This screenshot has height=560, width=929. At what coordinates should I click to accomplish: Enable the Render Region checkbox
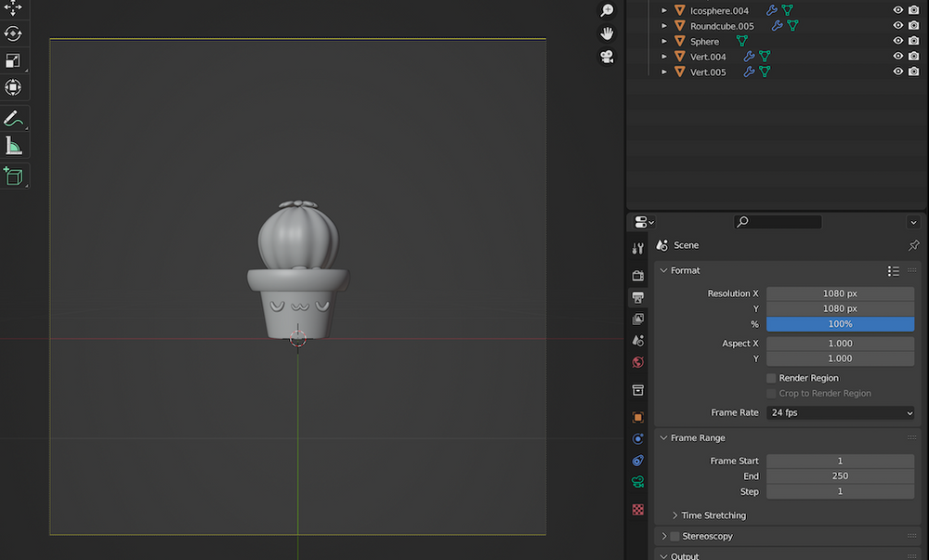click(771, 378)
